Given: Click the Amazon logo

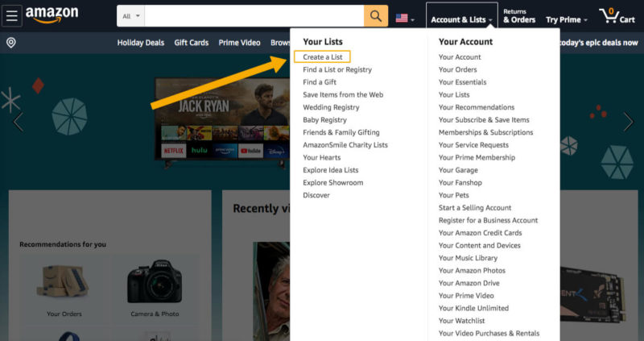Looking at the screenshot, I should click(x=52, y=15).
